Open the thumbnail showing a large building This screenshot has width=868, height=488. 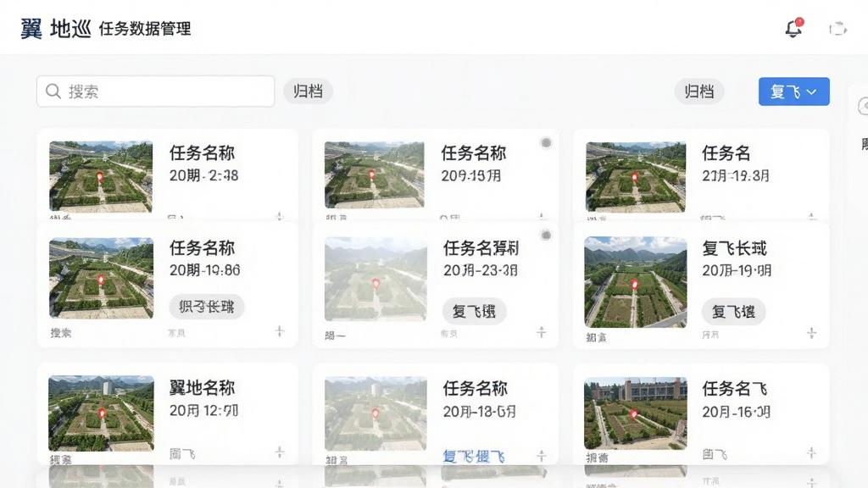(636, 413)
